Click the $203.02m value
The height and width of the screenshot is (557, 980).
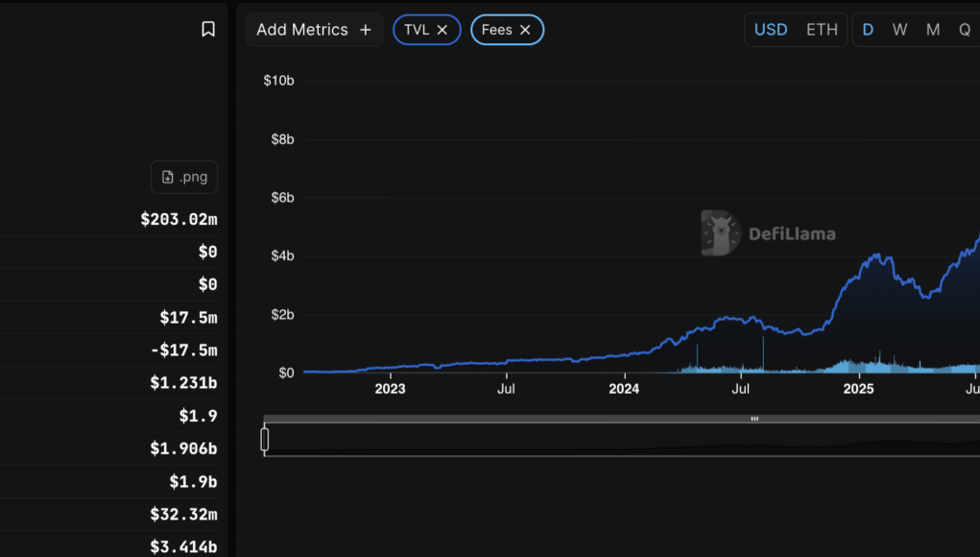click(179, 219)
